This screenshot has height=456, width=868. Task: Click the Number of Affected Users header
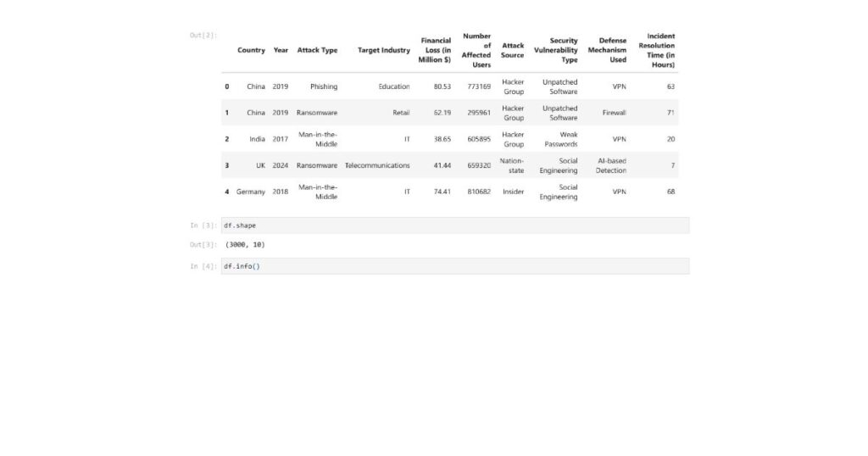pos(476,51)
